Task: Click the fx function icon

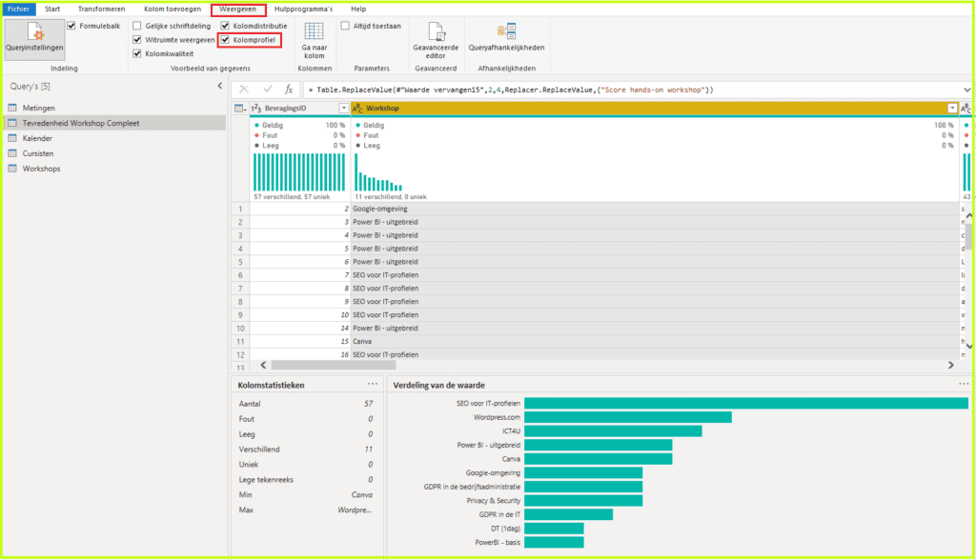Action: 289,90
